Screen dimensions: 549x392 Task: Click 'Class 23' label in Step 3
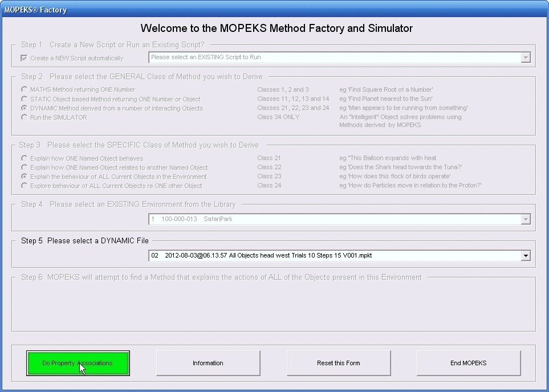(269, 176)
